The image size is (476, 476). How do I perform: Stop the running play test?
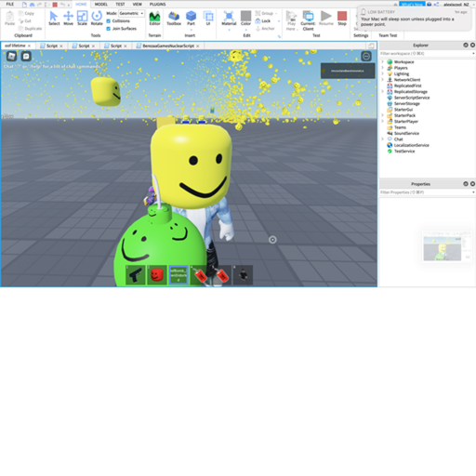tap(342, 19)
